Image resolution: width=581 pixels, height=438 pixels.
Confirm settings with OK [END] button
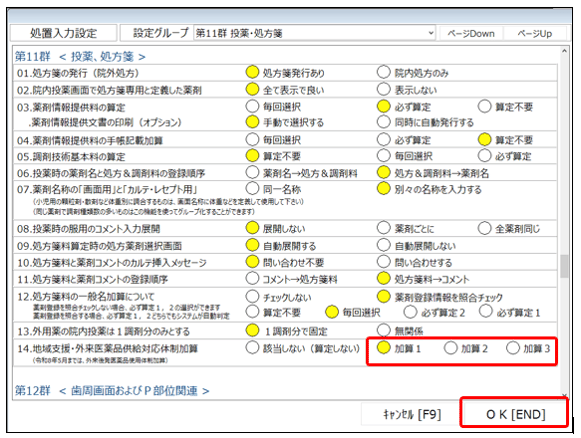(515, 414)
